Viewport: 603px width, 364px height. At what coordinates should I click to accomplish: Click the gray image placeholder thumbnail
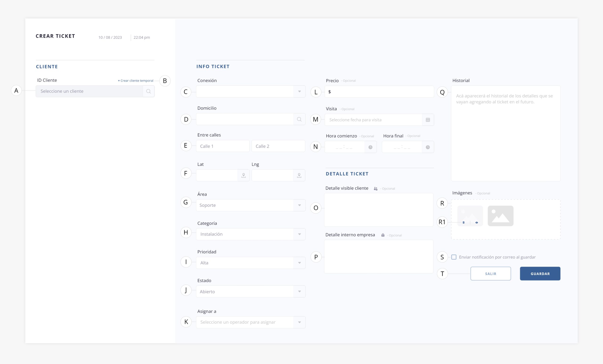pyautogui.click(x=500, y=216)
